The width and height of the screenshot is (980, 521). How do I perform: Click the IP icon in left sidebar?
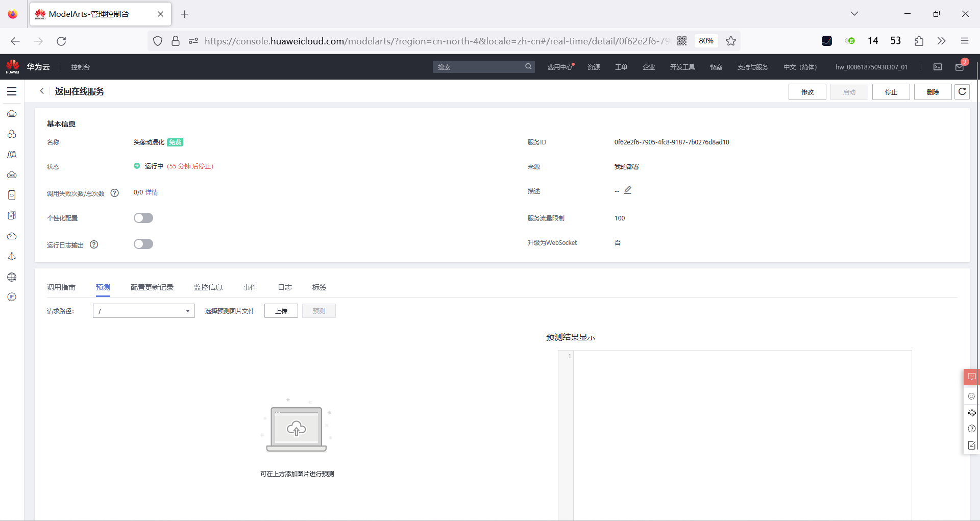click(x=12, y=297)
